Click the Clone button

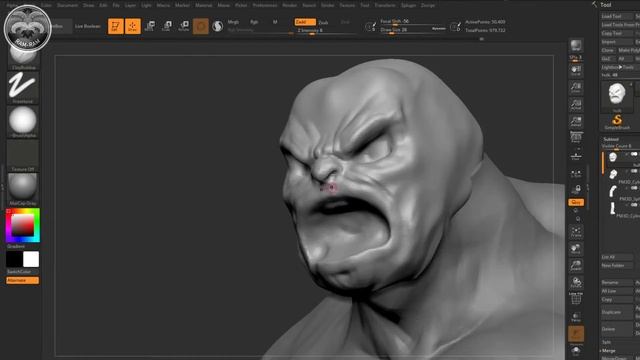[x=607, y=50]
